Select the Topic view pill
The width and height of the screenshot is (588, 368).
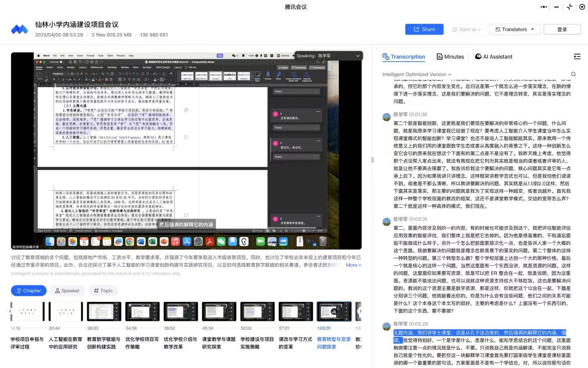pyautogui.click(x=103, y=290)
